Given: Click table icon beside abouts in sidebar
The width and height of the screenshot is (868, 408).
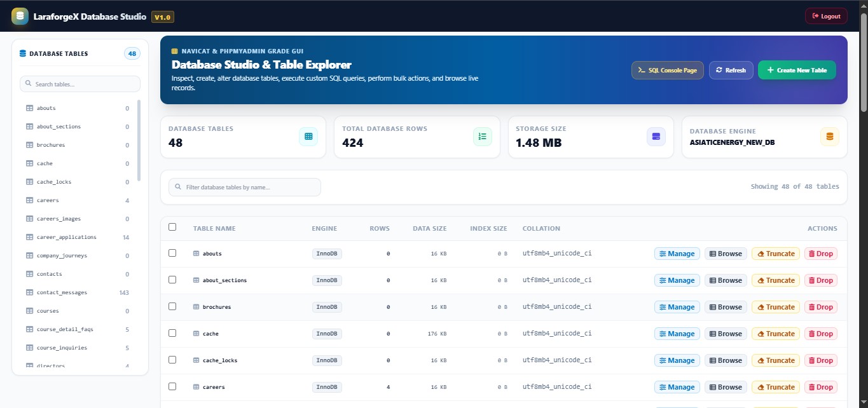Looking at the screenshot, I should pos(29,108).
